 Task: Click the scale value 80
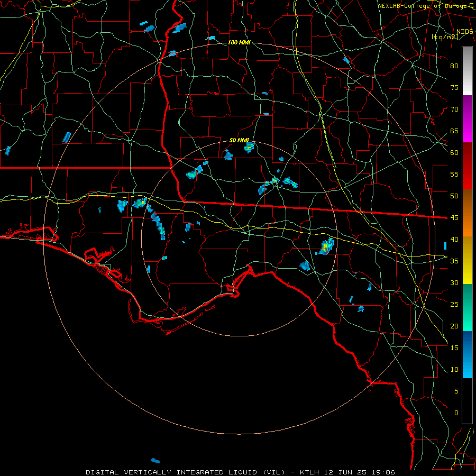(454, 66)
